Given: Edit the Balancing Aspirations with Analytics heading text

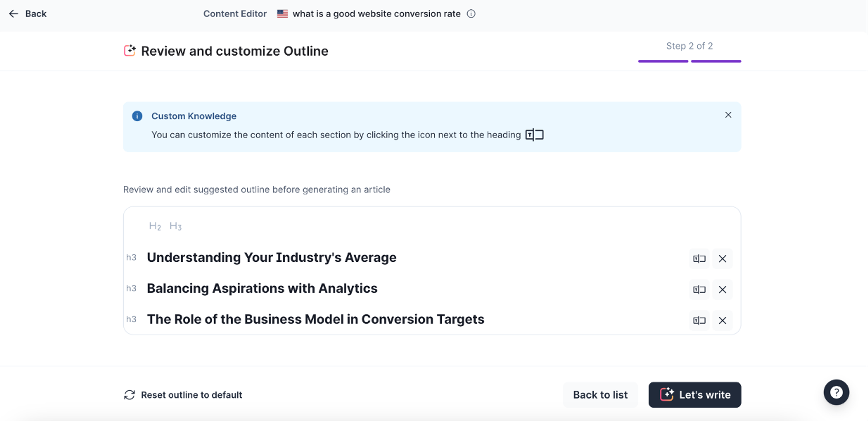Looking at the screenshot, I should pyautogui.click(x=262, y=288).
